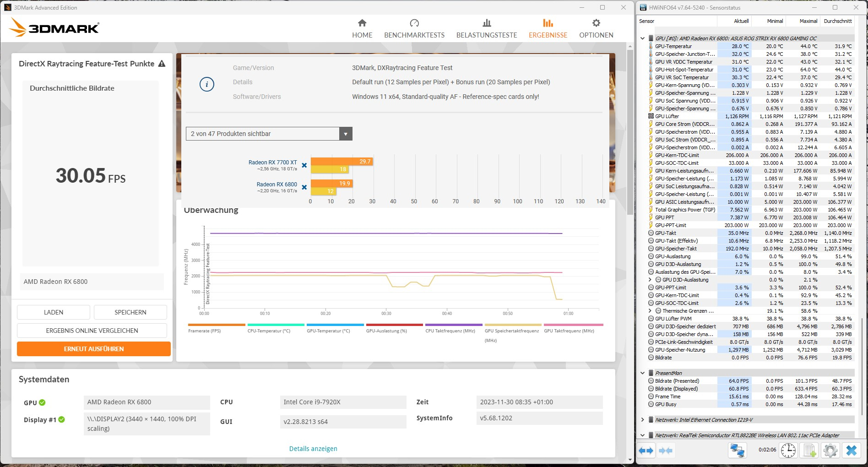
Task: Click HWiNFO shrink-columns inward arrows button
Action: [x=666, y=451]
